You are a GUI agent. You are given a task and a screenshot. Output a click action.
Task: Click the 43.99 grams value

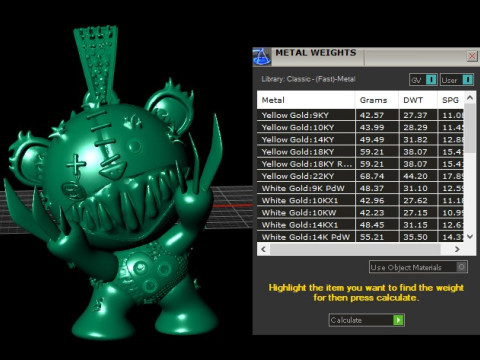point(372,127)
